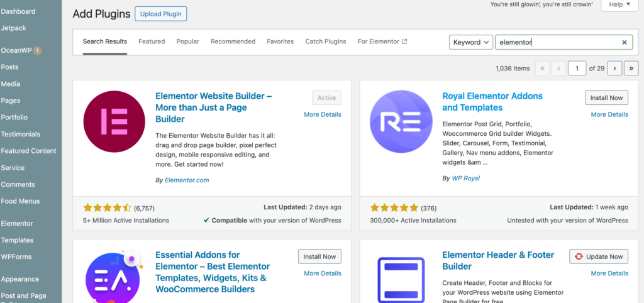Click the Essential Addons for Elementor logo
Image resolution: width=644 pixels, height=303 pixels.
114,277
